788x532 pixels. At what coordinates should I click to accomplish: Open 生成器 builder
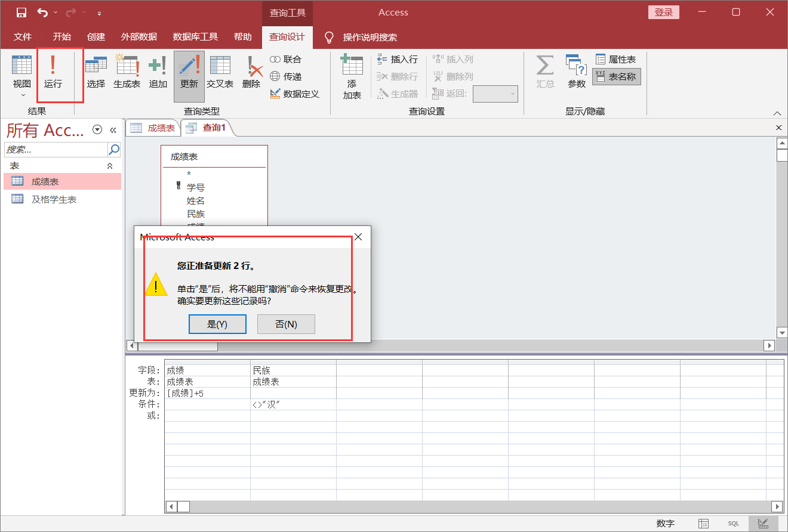tap(398, 94)
